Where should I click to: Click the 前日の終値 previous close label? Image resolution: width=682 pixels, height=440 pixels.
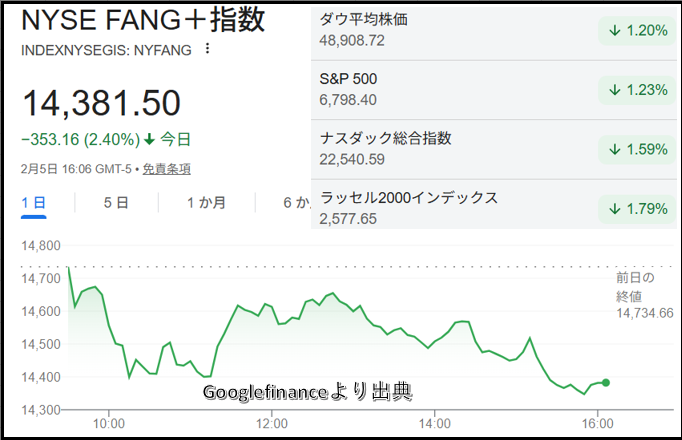pyautogui.click(x=636, y=287)
